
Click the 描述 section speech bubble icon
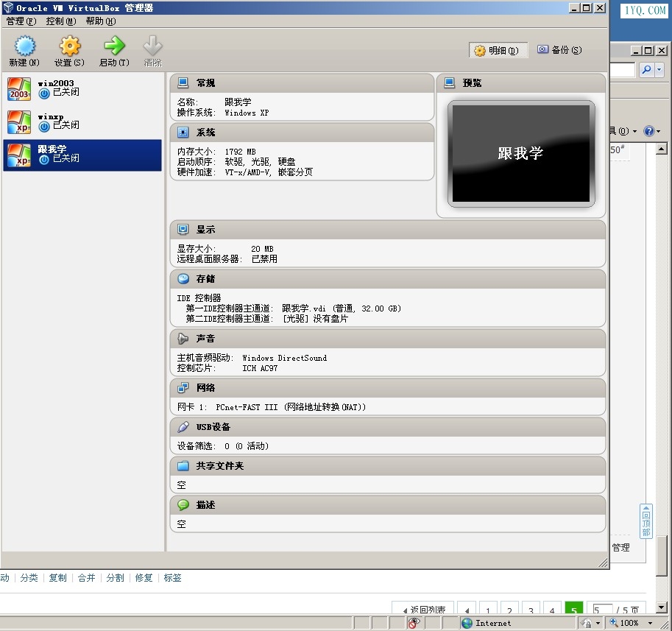point(183,505)
